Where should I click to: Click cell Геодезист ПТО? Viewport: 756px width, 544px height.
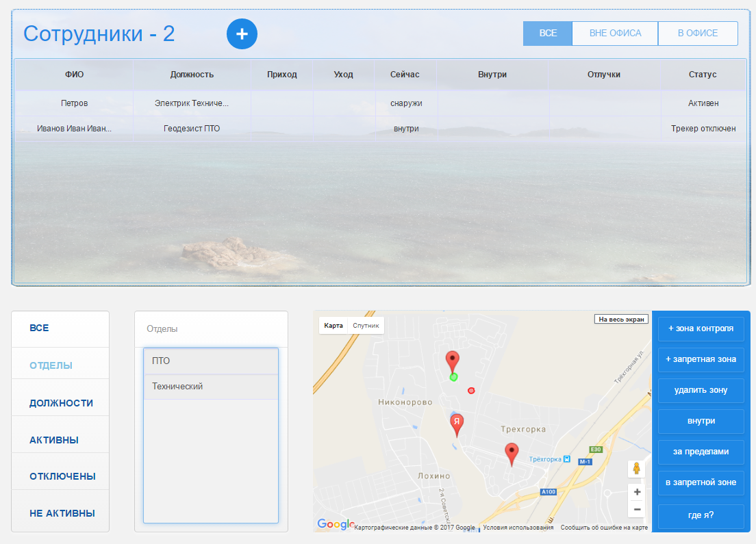[192, 129]
